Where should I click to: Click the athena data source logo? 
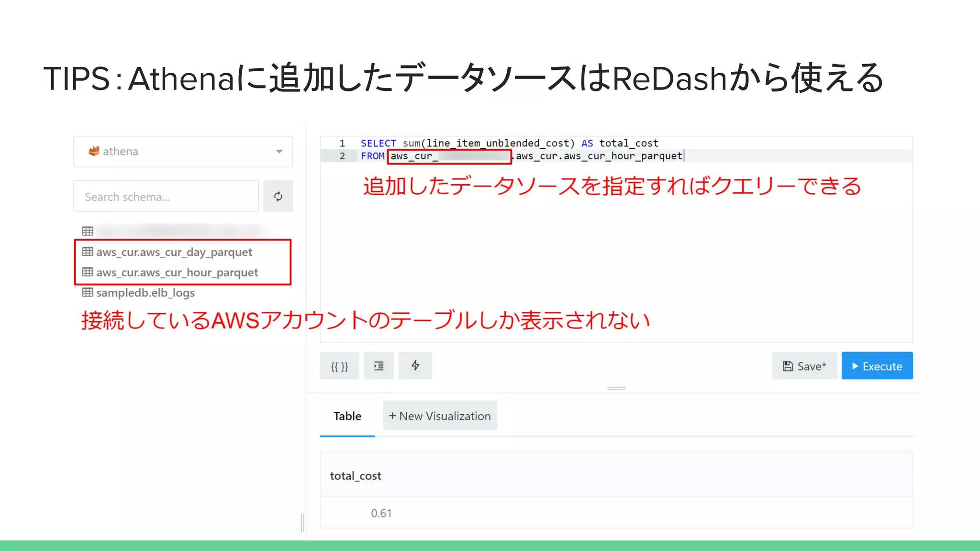pyautogui.click(x=94, y=151)
